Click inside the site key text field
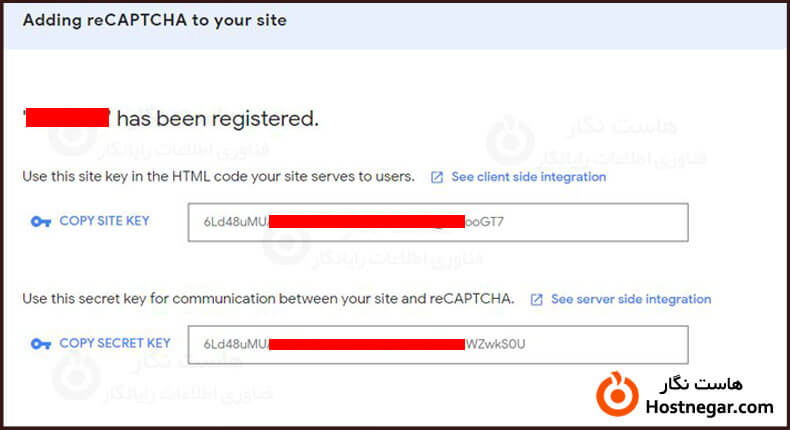The image size is (790, 430). (580, 222)
